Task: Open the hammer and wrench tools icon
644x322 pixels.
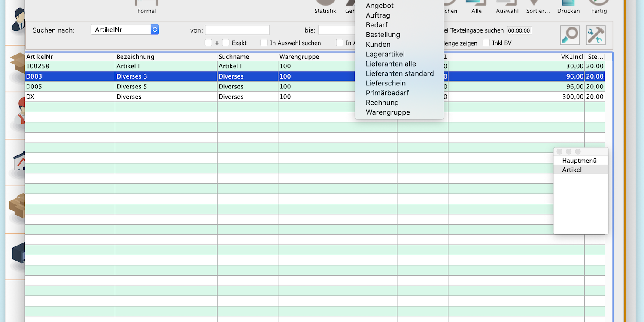Action: point(595,35)
